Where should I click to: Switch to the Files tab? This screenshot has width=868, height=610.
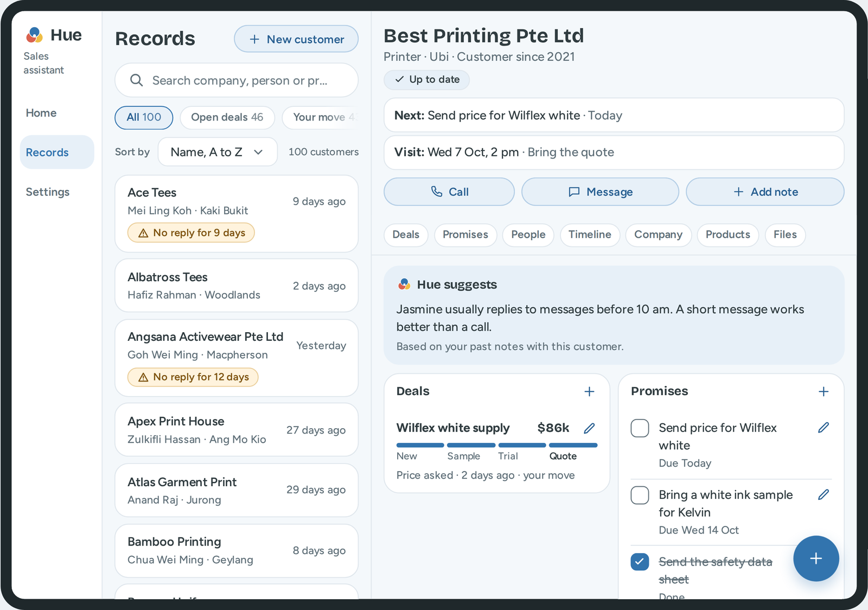pos(785,235)
